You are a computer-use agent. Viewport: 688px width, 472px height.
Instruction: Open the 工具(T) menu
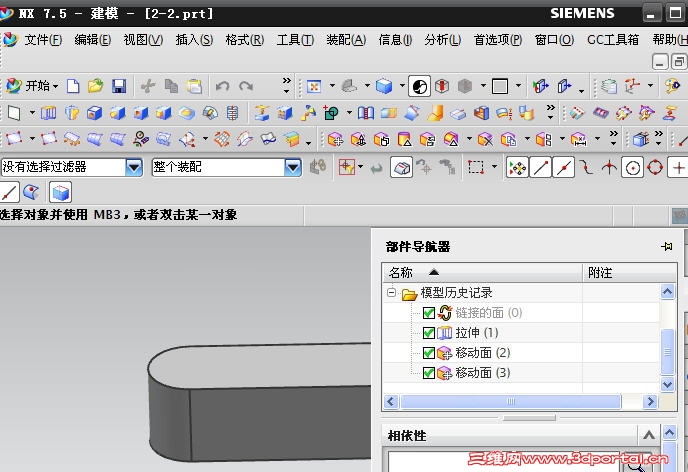pos(295,40)
